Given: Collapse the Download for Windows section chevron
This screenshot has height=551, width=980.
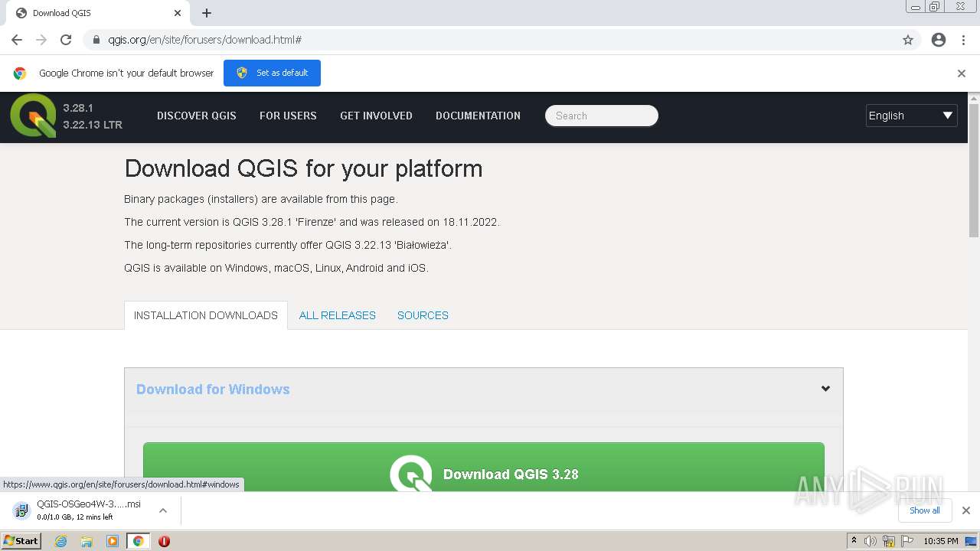Looking at the screenshot, I should click(825, 389).
